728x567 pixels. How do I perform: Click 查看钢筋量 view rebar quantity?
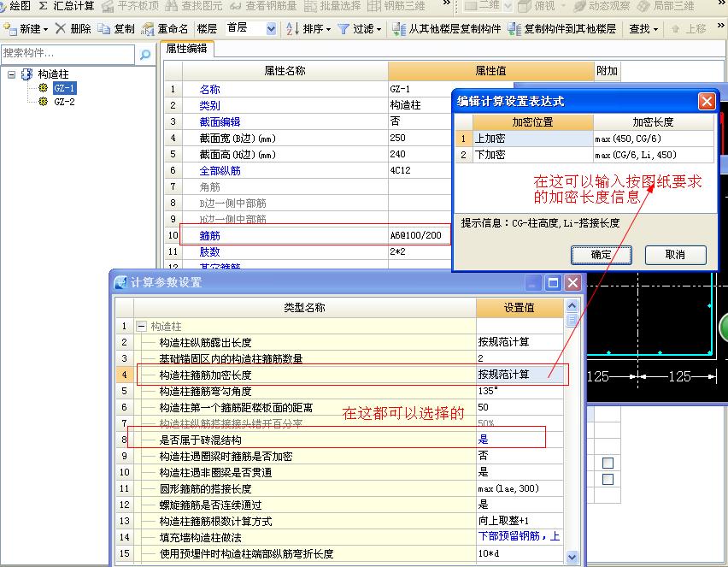(263, 6)
